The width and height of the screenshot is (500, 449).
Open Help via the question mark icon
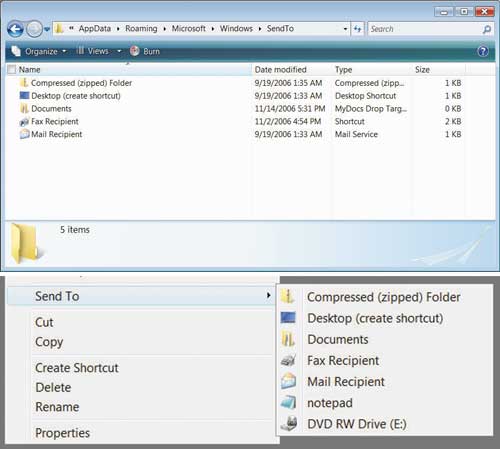483,51
